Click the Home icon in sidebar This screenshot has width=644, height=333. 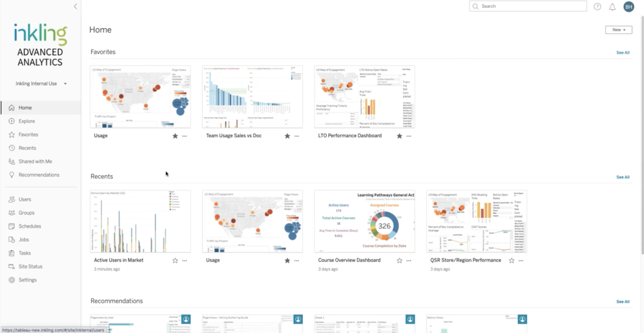point(12,108)
